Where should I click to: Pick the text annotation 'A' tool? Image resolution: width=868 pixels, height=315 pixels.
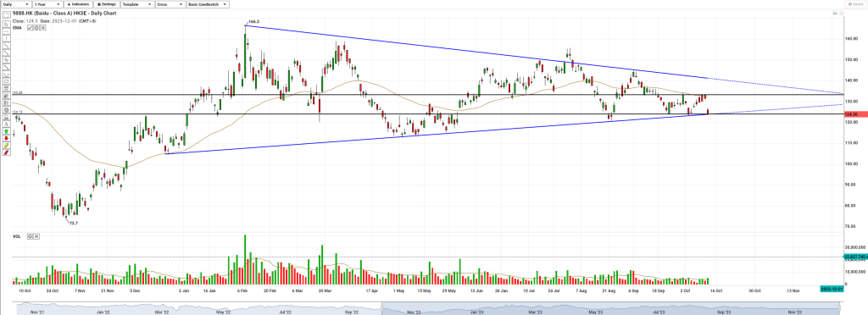6,124
